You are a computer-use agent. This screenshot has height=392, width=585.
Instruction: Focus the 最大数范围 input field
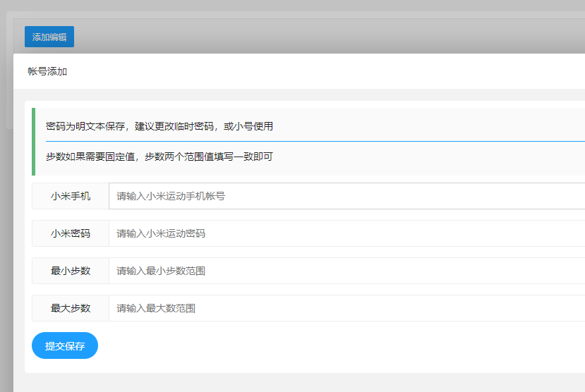[346, 308]
